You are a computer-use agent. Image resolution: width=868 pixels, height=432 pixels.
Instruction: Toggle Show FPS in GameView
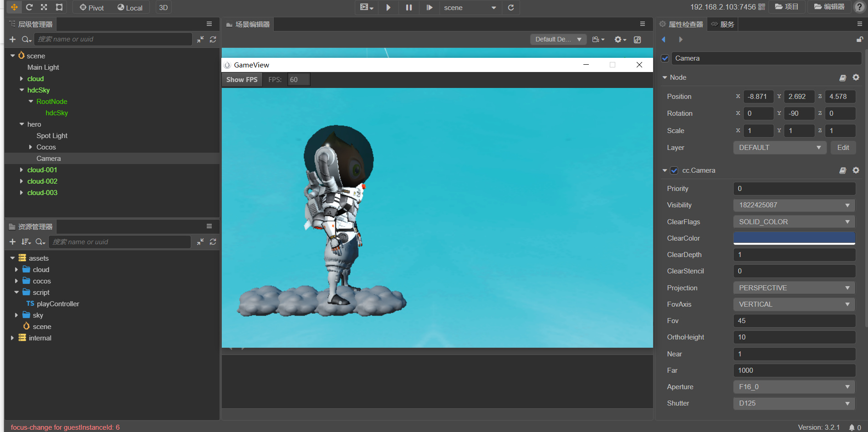[x=242, y=80]
